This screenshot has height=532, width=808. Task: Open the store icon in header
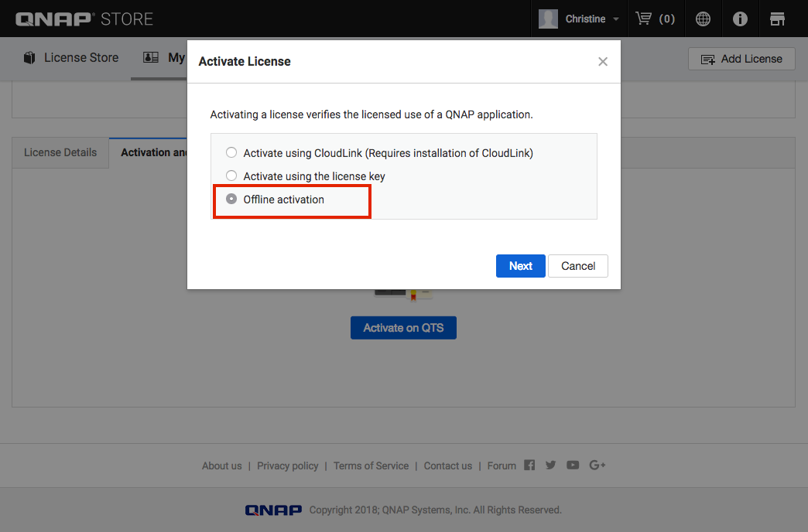tap(777, 19)
